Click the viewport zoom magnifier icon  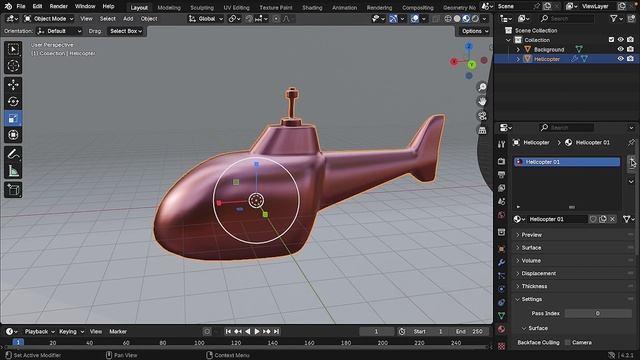(482, 87)
